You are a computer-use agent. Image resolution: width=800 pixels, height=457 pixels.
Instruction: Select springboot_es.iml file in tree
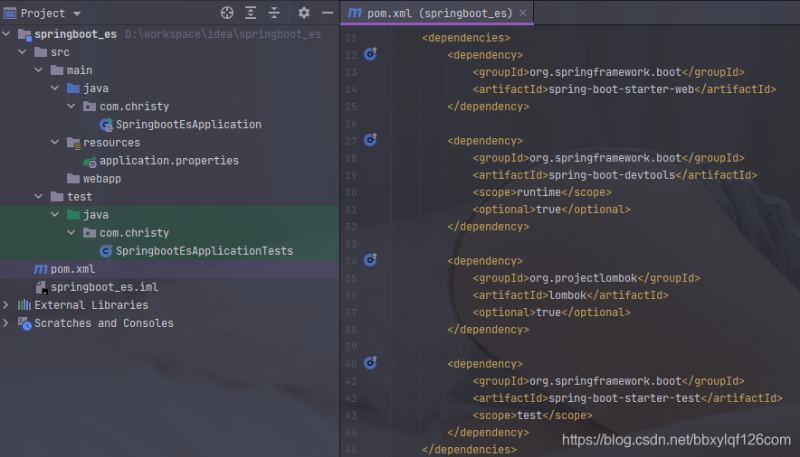click(104, 287)
